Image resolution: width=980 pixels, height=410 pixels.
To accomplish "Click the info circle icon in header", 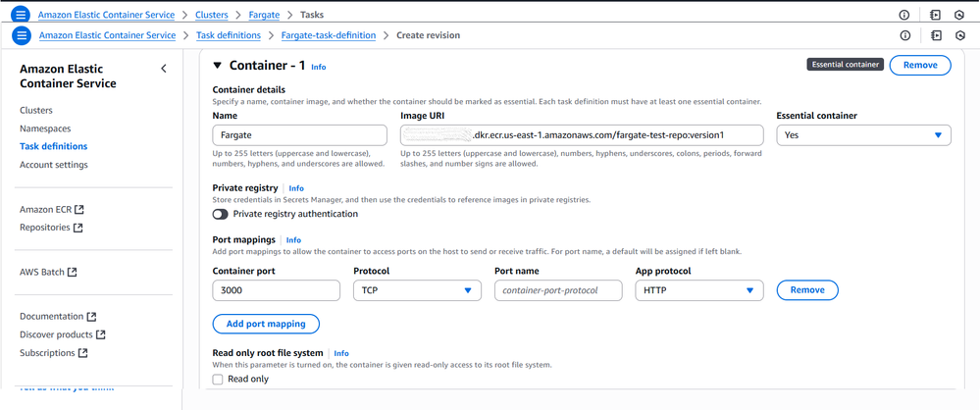I will pos(904,35).
